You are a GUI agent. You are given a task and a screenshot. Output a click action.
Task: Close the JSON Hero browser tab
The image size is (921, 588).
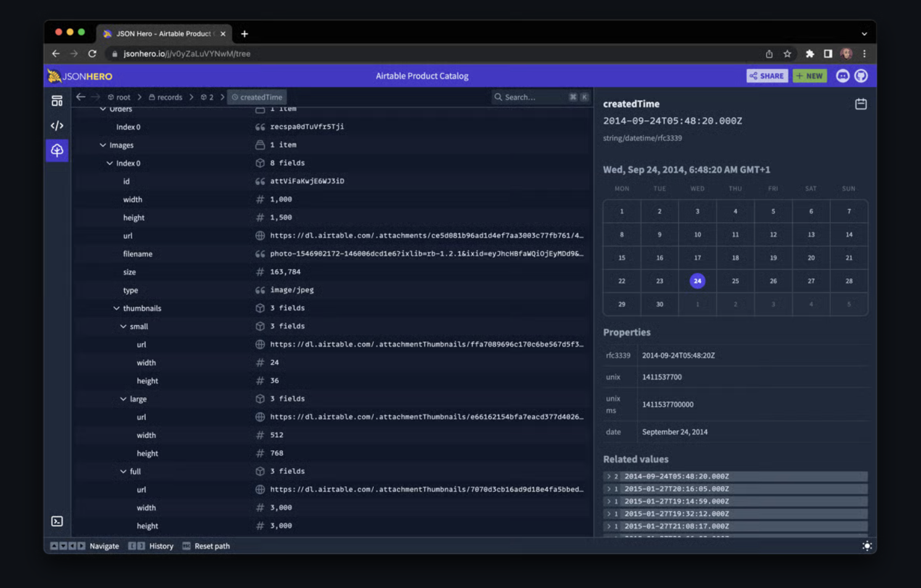(223, 34)
